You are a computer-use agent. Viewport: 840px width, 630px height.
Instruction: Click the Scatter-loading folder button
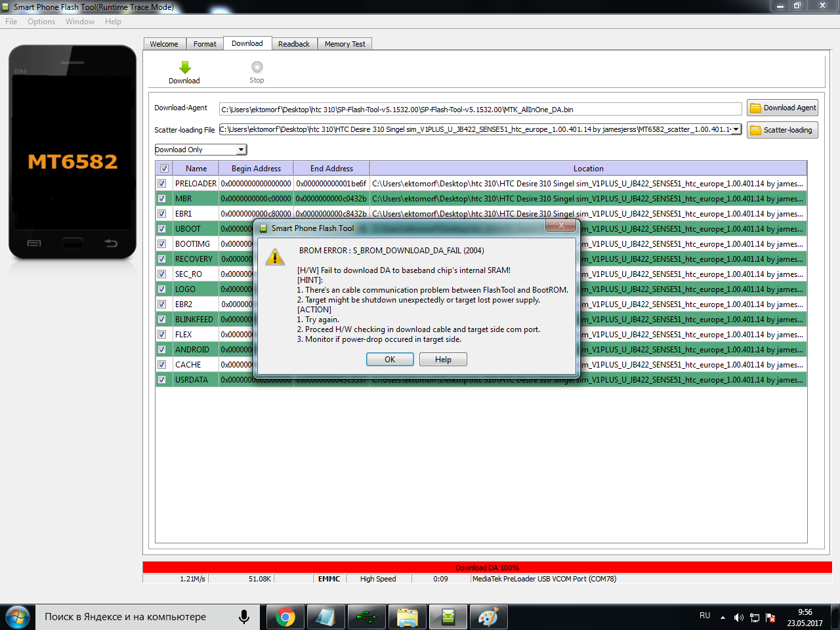(x=782, y=130)
